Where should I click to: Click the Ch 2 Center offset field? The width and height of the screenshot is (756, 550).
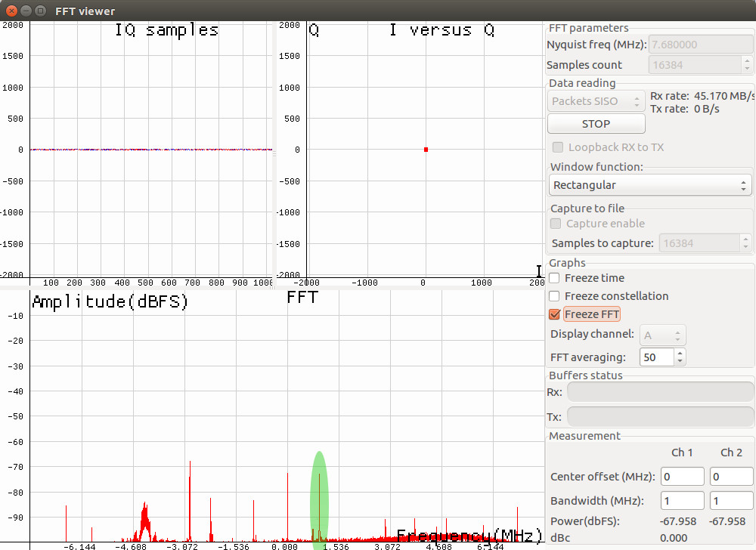tap(731, 476)
